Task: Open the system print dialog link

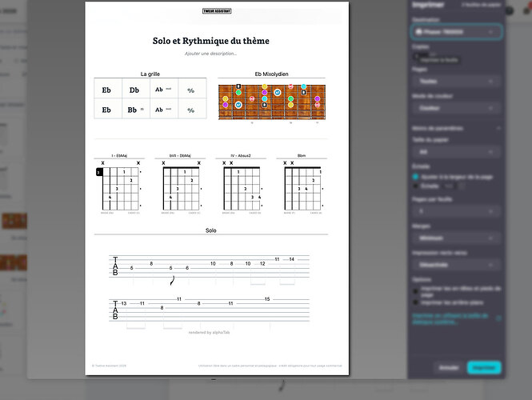Action: coord(450,318)
